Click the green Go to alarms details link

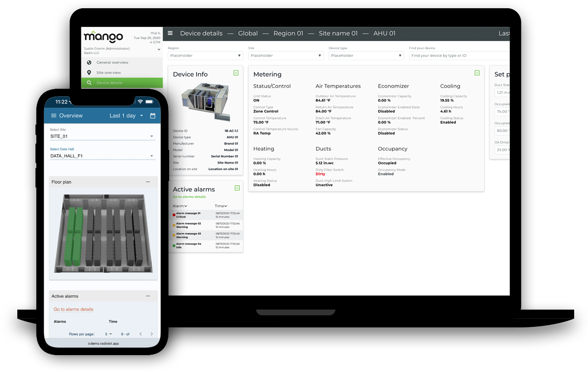point(189,197)
